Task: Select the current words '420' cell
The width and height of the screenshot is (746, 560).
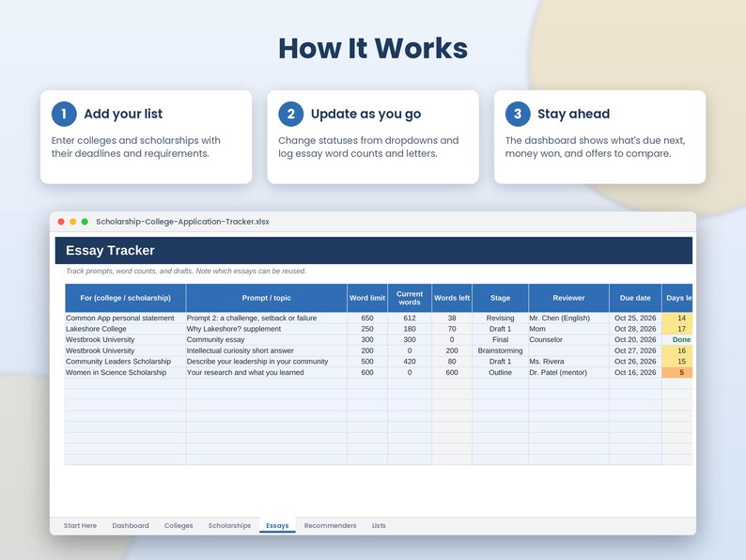Action: click(410, 362)
